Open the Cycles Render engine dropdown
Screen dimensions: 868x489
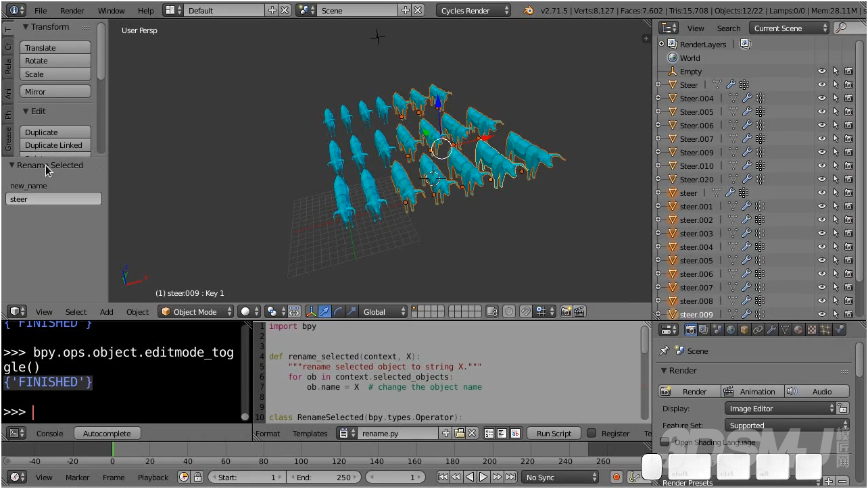(473, 10)
